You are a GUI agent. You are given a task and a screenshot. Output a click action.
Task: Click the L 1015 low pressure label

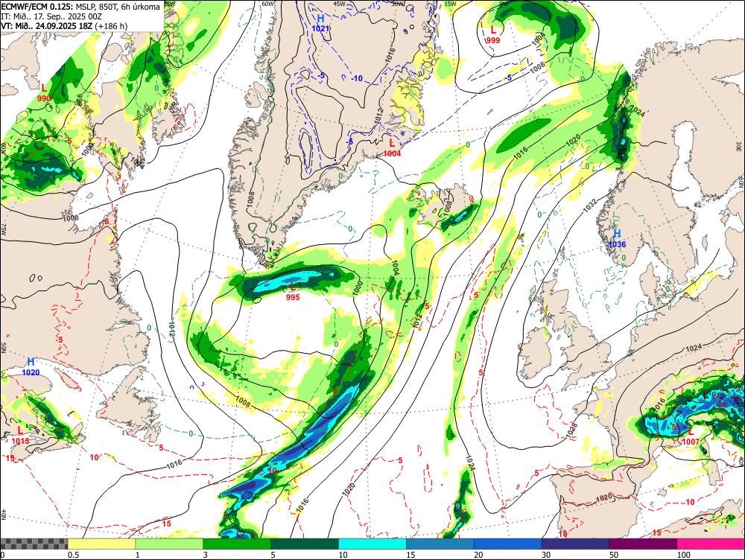[20, 435]
